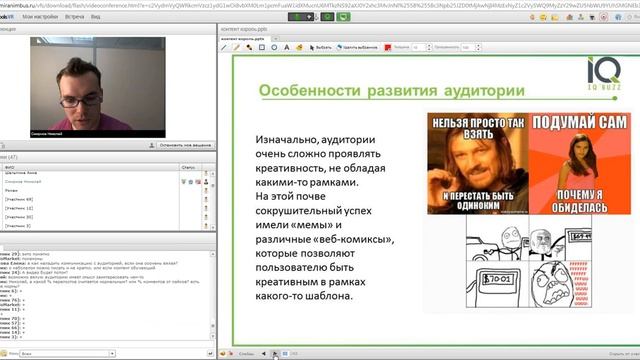Sort participants by 'Статус' column header
Screen dimensions: 640x360
coord(191,167)
